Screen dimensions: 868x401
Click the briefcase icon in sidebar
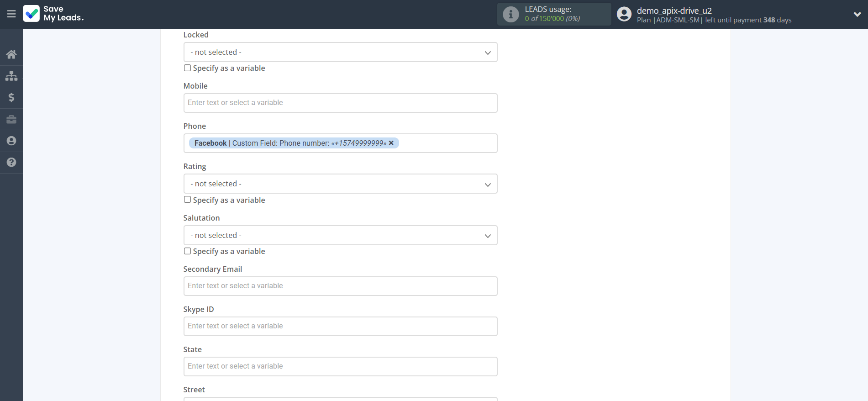11,119
